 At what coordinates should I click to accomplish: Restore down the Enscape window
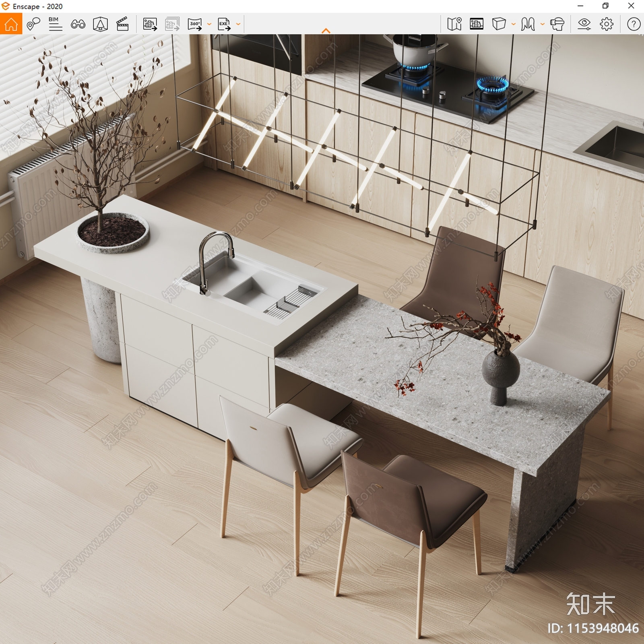point(605,6)
